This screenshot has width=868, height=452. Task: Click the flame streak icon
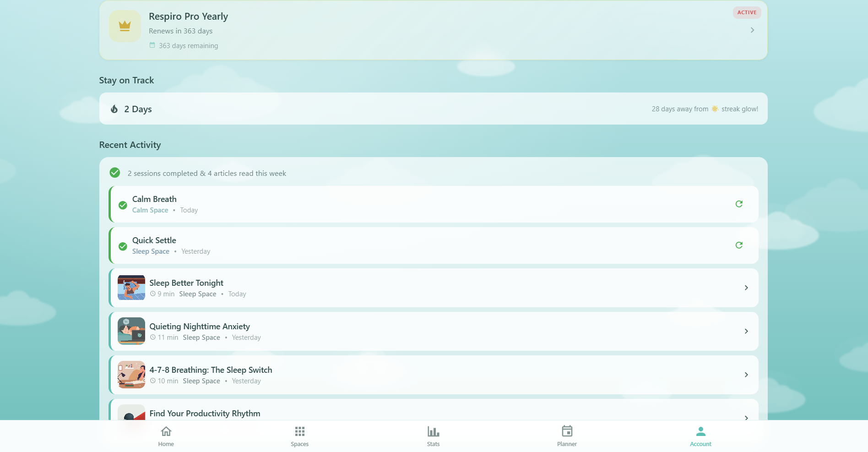click(114, 109)
